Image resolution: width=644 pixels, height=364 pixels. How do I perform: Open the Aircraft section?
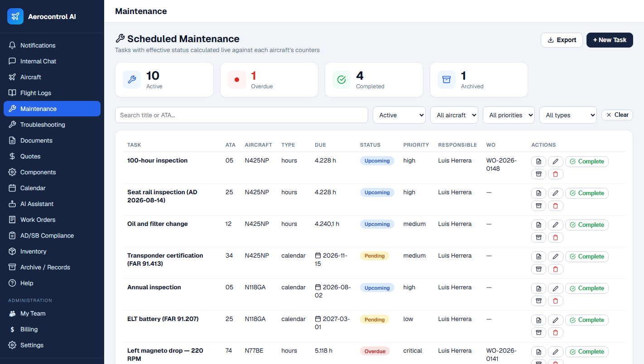[52, 77]
